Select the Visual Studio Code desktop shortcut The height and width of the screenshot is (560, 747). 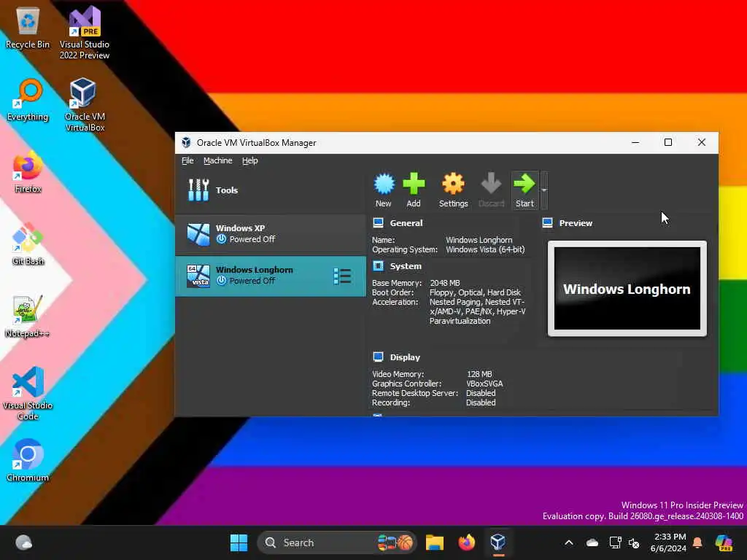28,393
